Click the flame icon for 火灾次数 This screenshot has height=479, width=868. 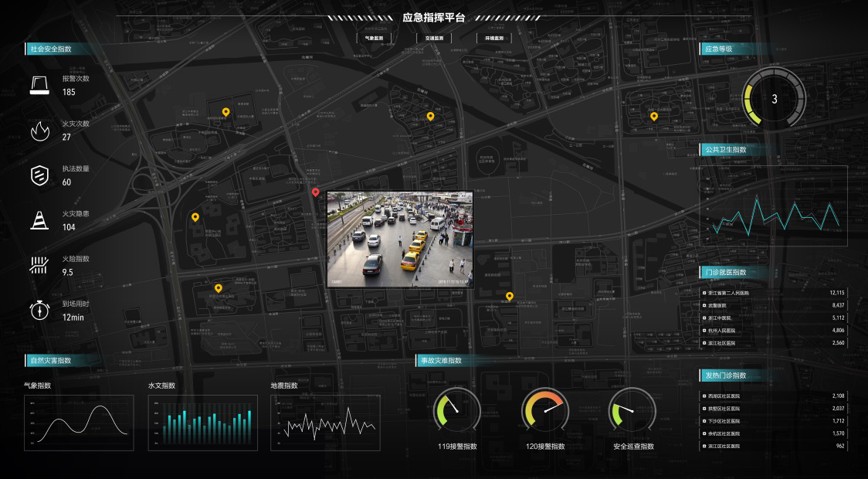[x=39, y=131]
